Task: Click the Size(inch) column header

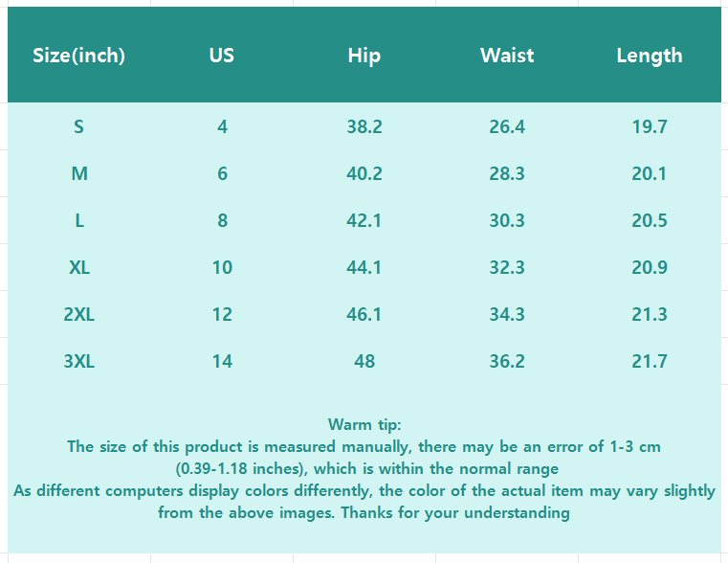Action: click(x=78, y=56)
